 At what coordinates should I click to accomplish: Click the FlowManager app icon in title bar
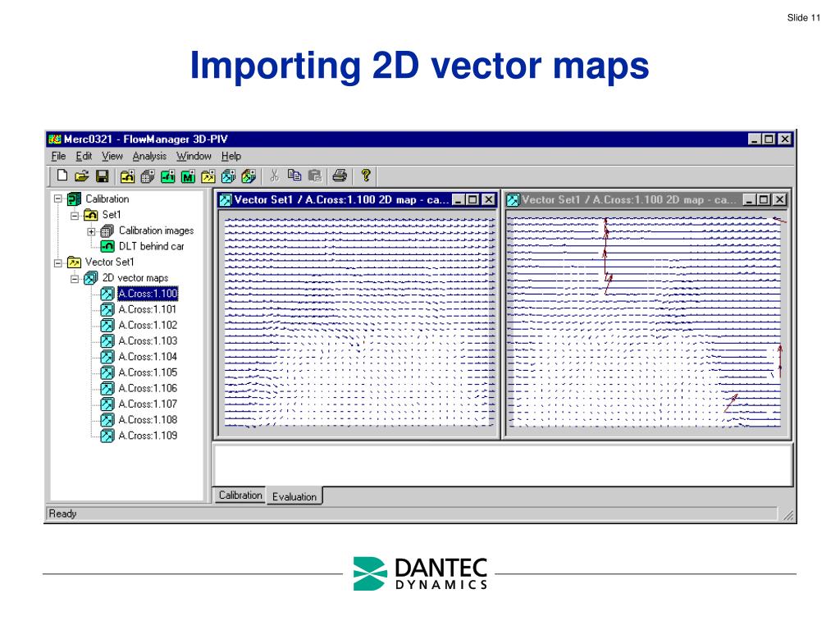pyautogui.click(x=55, y=139)
